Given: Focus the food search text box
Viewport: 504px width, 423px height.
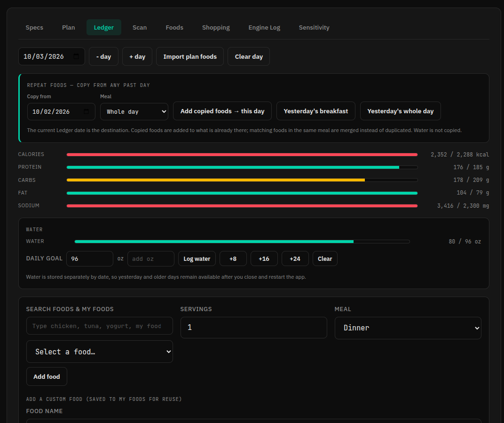Looking at the screenshot, I should tap(100, 326).
